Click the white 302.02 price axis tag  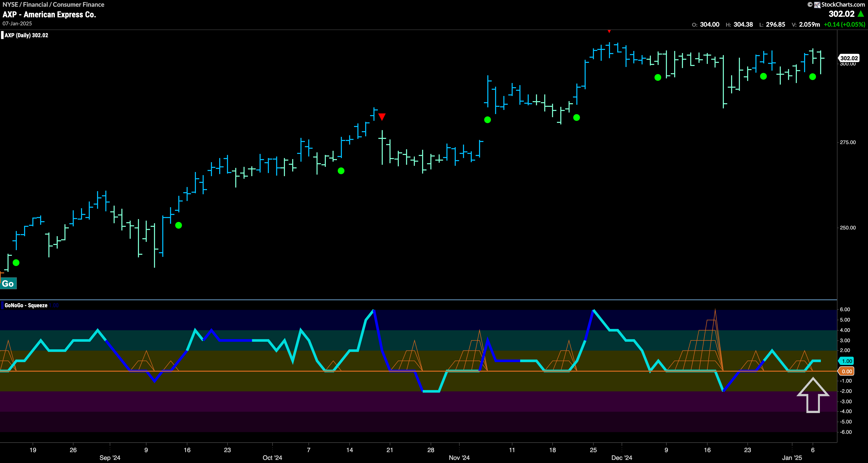point(849,58)
